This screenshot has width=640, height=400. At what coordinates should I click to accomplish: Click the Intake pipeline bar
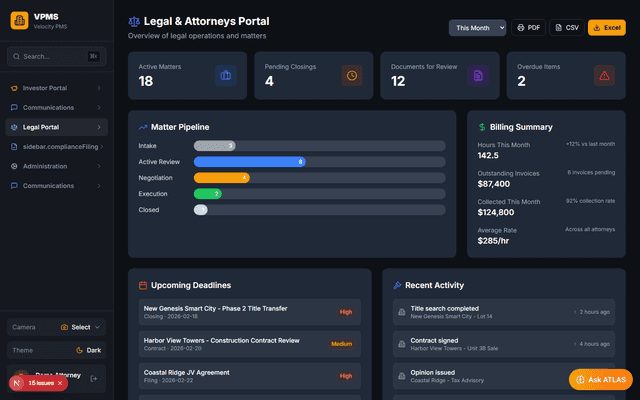pos(215,146)
